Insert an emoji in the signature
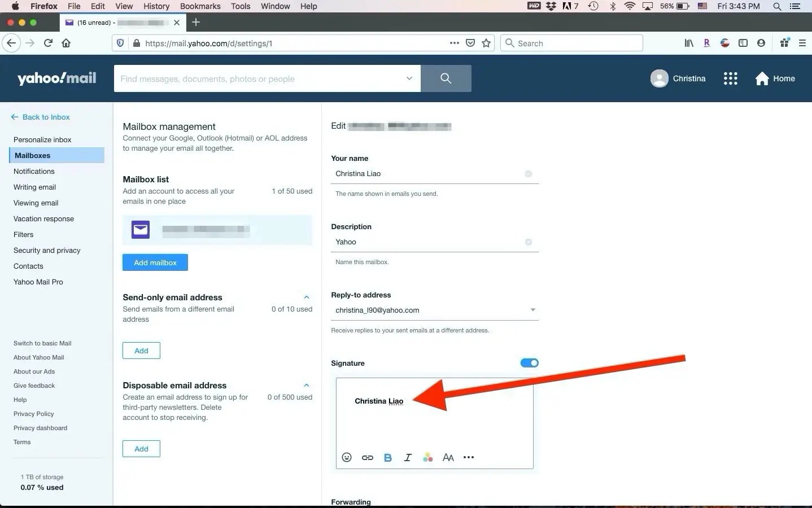The height and width of the screenshot is (508, 812). click(347, 457)
